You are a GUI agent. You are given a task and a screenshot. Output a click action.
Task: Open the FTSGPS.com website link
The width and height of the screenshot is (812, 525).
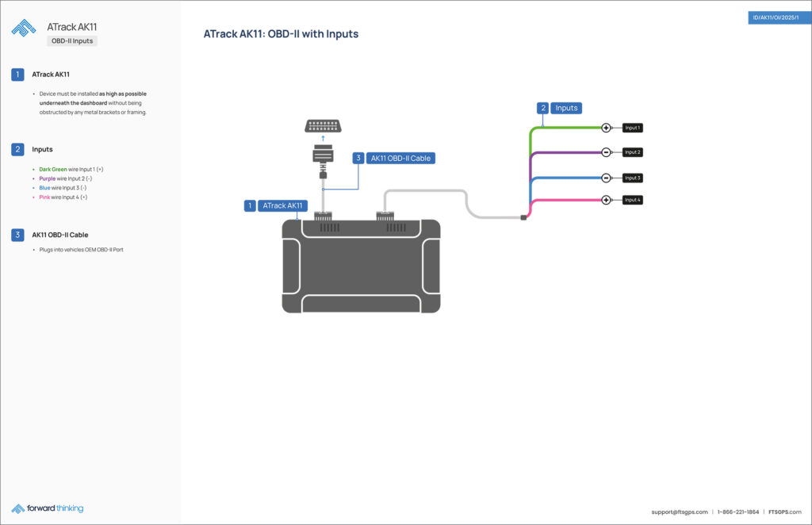click(x=785, y=512)
